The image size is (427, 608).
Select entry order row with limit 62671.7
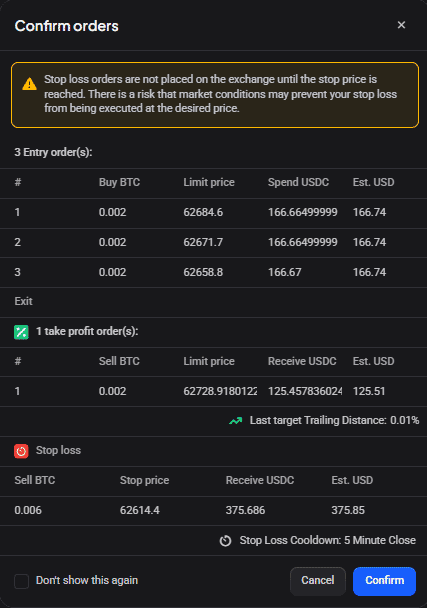pyautogui.click(x=213, y=242)
